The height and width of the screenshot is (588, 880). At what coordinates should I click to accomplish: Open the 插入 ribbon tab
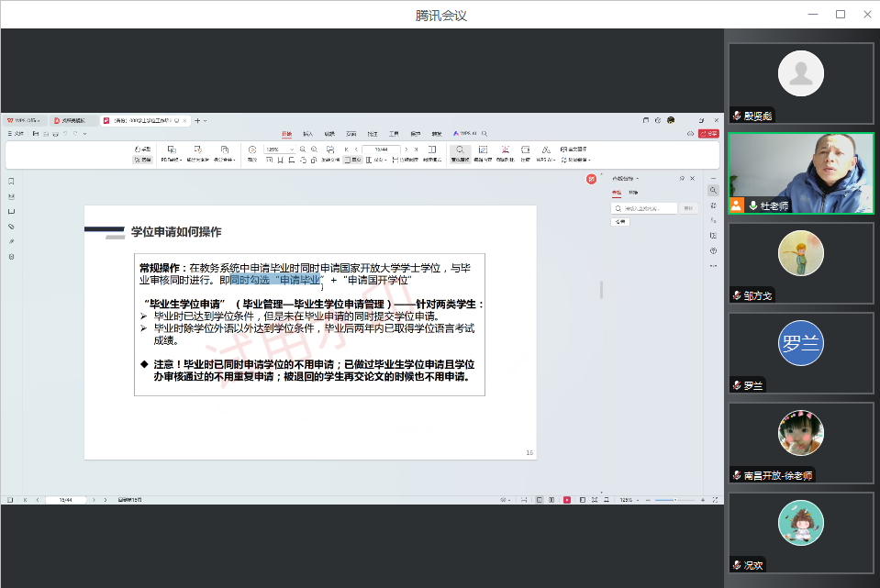[308, 134]
